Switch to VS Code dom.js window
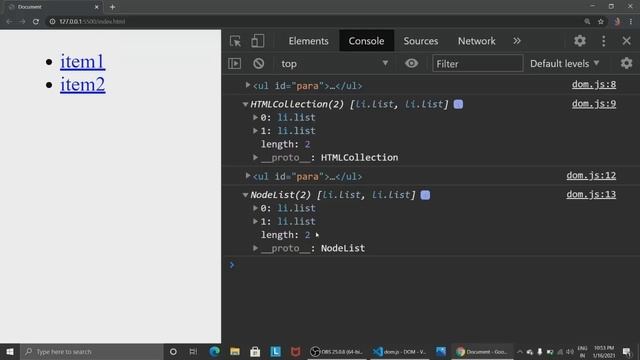 pyautogui.click(x=400, y=351)
